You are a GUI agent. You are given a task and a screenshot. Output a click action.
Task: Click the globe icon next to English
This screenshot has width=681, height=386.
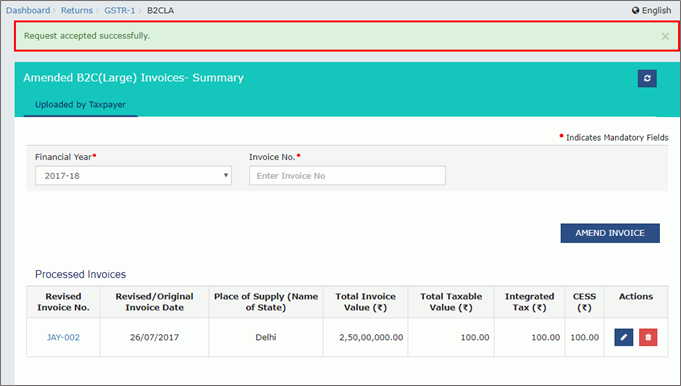coord(635,10)
